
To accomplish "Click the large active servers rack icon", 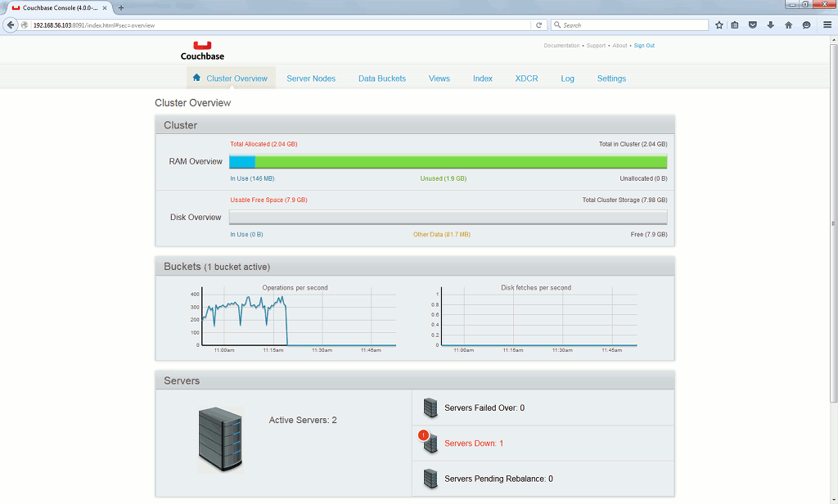I will pyautogui.click(x=220, y=439).
